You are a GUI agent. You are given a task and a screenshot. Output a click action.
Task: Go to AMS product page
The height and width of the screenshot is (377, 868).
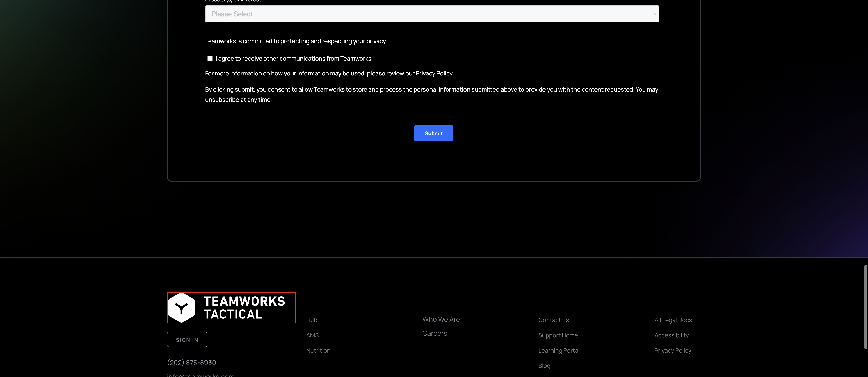tap(312, 335)
